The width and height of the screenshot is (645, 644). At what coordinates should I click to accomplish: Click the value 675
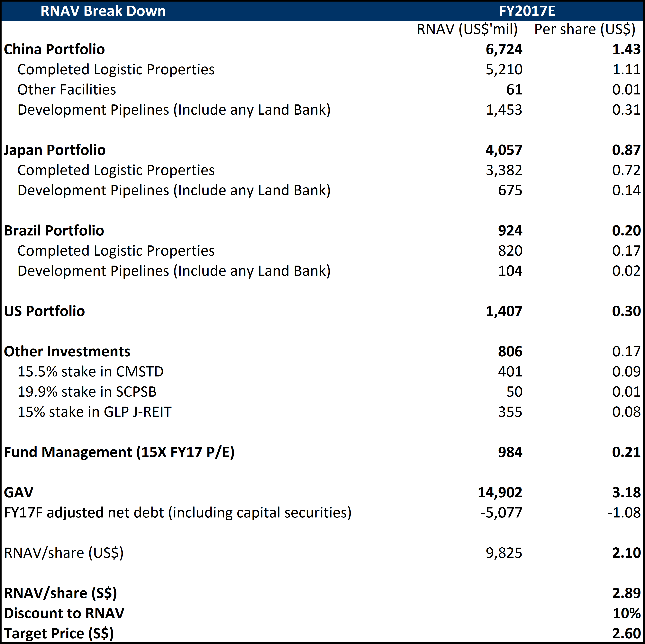pyautogui.click(x=510, y=190)
